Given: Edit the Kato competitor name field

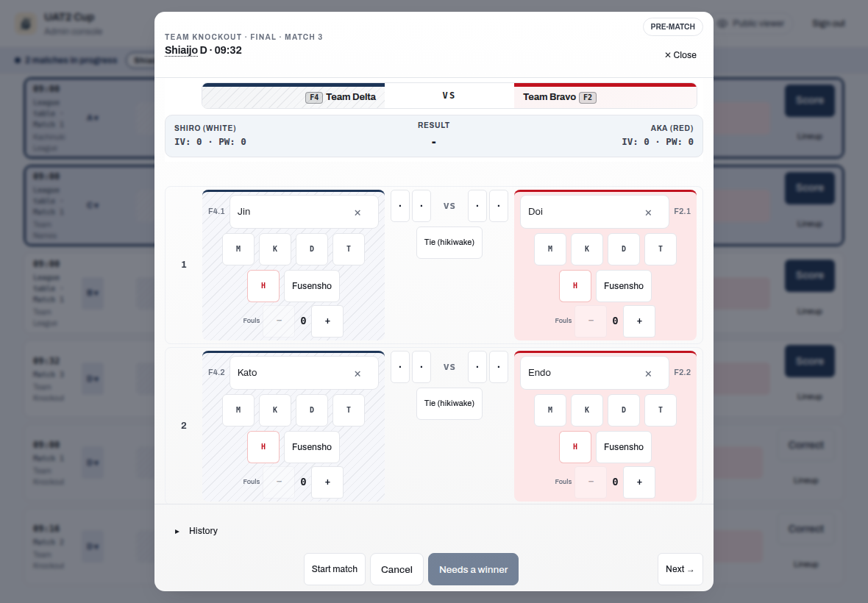Looking at the screenshot, I should 304,373.
